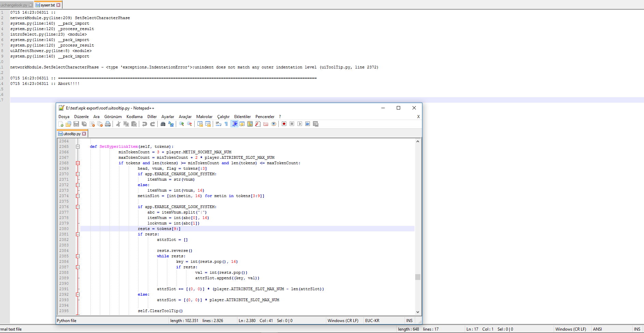This screenshot has height=333, width=644.
Task: Collapse fold marker at line 2365
Action: [x=78, y=146]
